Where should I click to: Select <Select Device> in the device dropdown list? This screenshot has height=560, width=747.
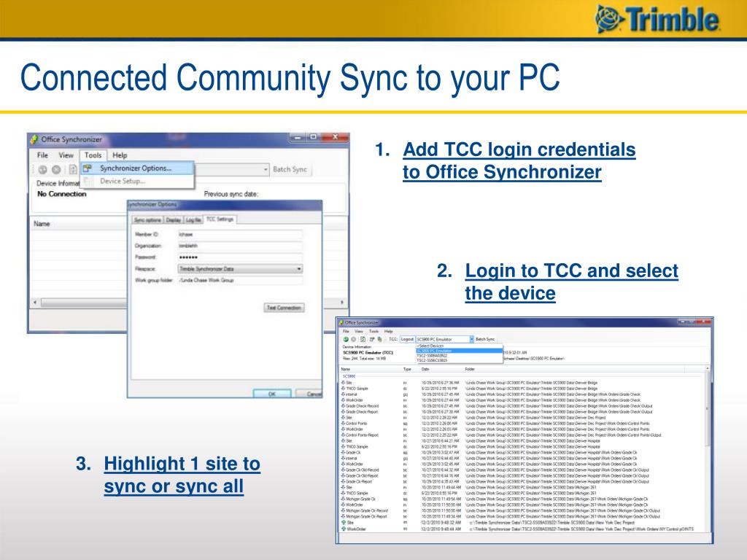click(x=460, y=346)
